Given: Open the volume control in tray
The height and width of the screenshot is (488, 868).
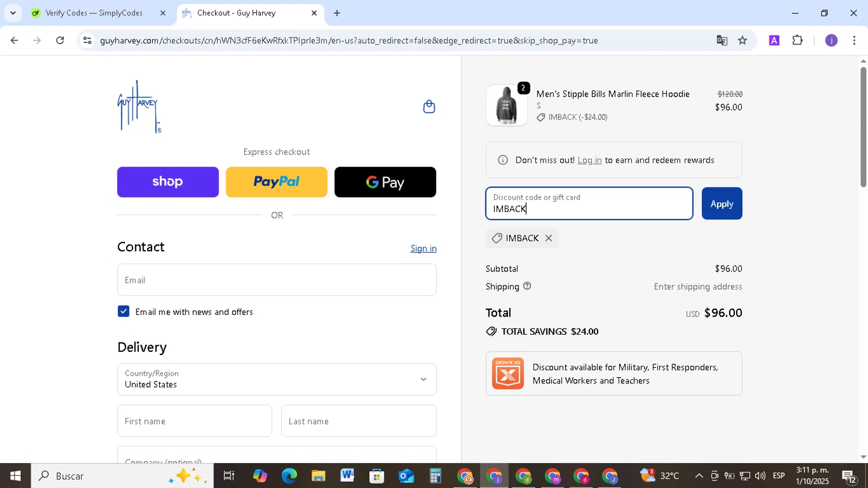Looking at the screenshot, I should pos(760,476).
